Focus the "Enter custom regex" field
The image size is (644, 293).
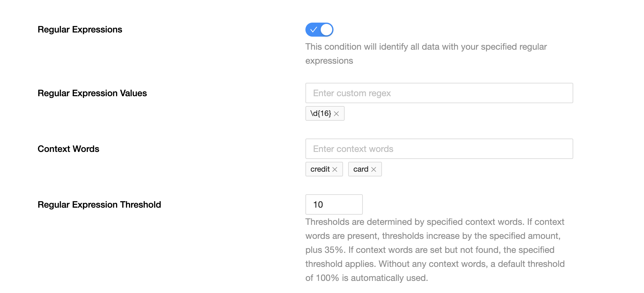coord(439,93)
